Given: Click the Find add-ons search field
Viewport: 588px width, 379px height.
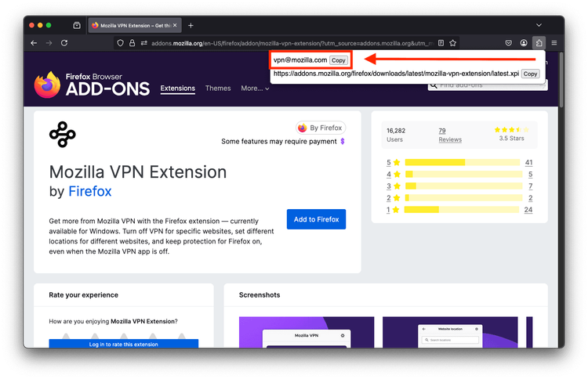Looking at the screenshot, I should [492, 85].
